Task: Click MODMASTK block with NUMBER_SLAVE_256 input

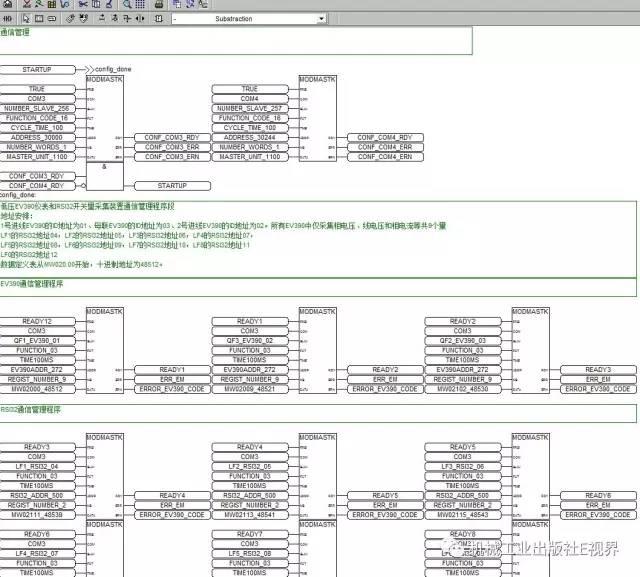Action: [x=104, y=118]
